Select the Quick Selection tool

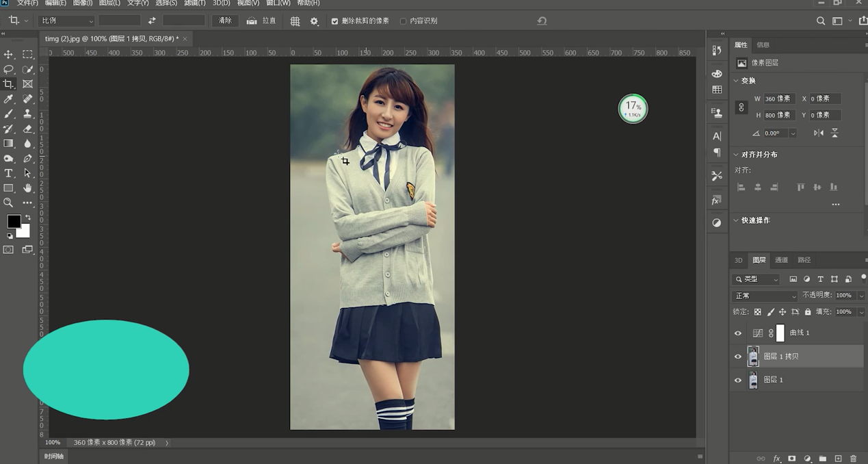(x=27, y=69)
